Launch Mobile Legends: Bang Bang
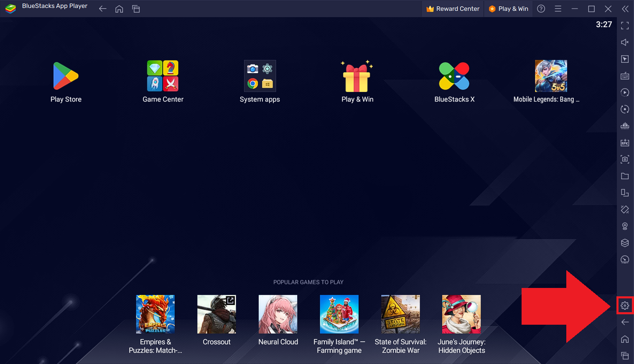Image resolution: width=634 pixels, height=364 pixels. pos(551,76)
